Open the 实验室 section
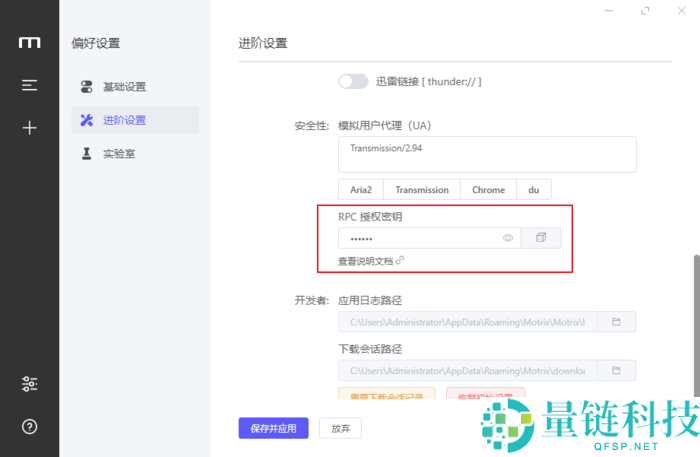Screen dimensions: 700x457 click(x=119, y=154)
